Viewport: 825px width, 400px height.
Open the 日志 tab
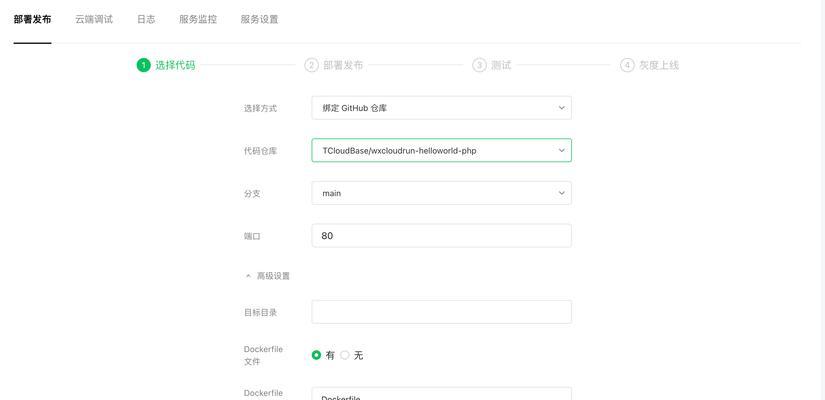pyautogui.click(x=146, y=19)
